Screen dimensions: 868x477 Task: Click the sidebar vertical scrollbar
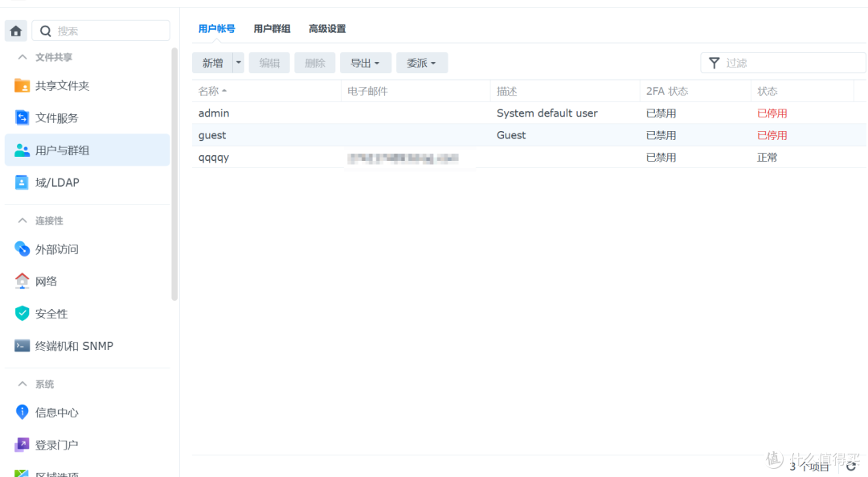pyautogui.click(x=175, y=175)
